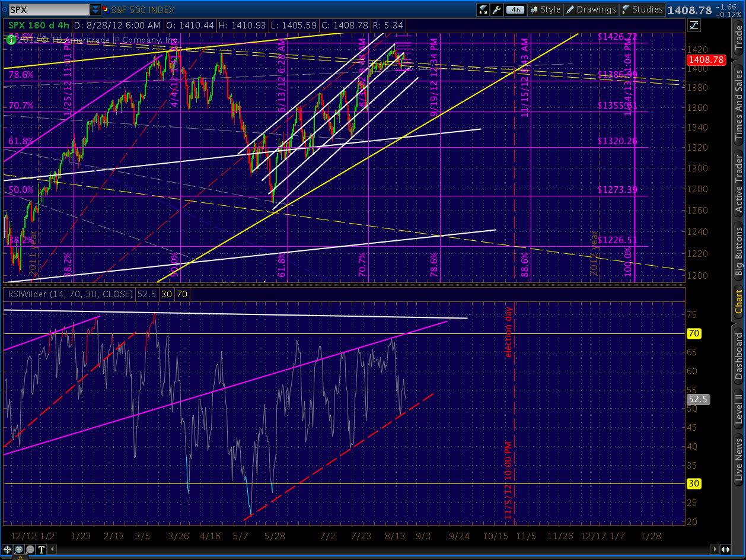Viewport: 746px width, 560px height.
Task: Click the green info icon on chart
Action: [x=11, y=39]
